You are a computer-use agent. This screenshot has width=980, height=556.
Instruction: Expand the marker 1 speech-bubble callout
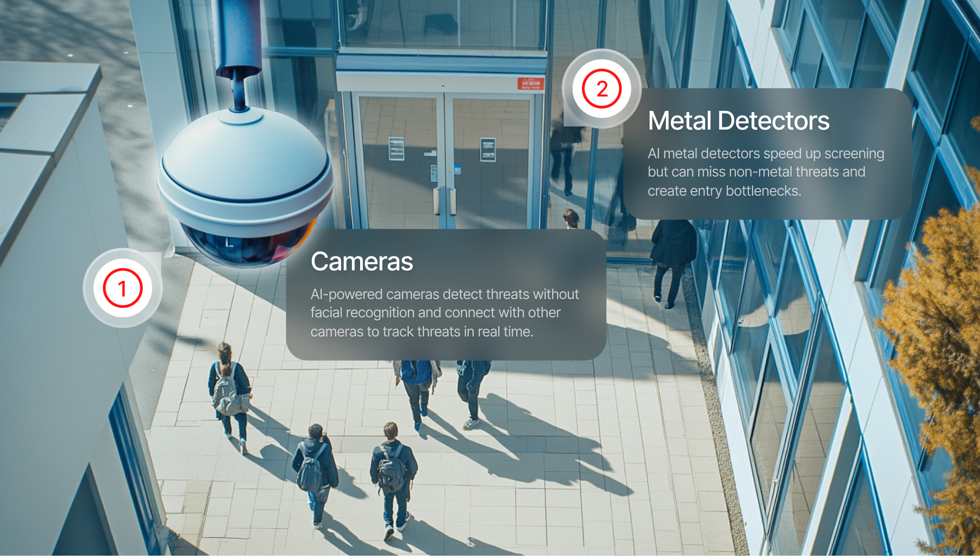coord(123,289)
